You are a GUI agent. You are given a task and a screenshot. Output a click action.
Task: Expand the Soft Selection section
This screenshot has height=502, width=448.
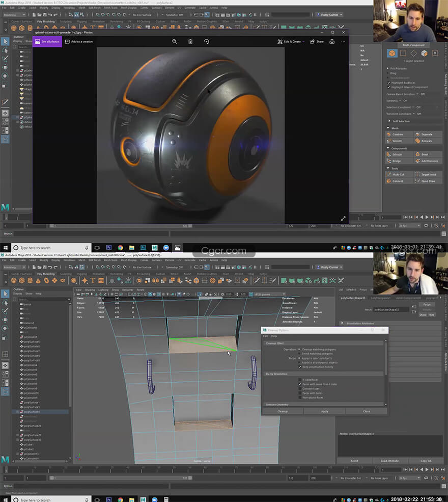(389, 121)
